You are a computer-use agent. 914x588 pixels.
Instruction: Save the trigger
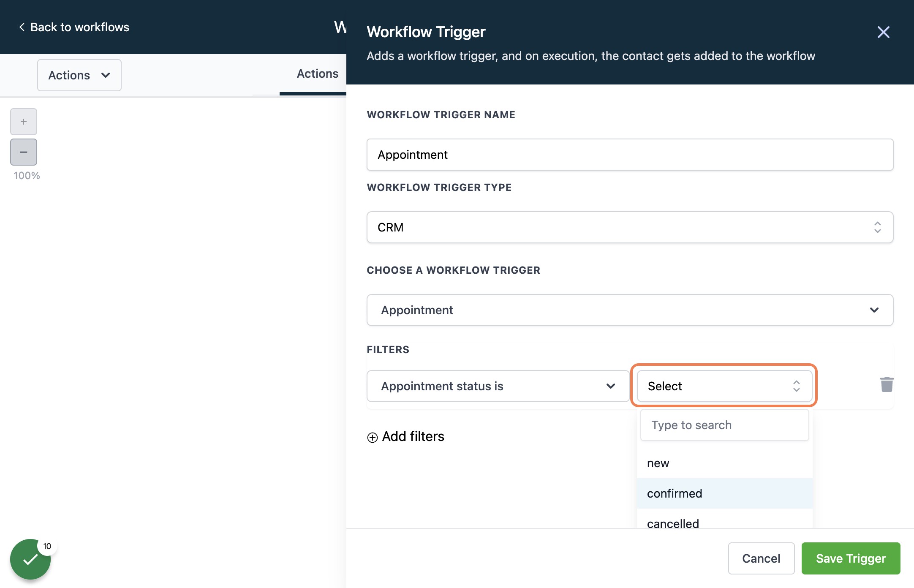[851, 558]
